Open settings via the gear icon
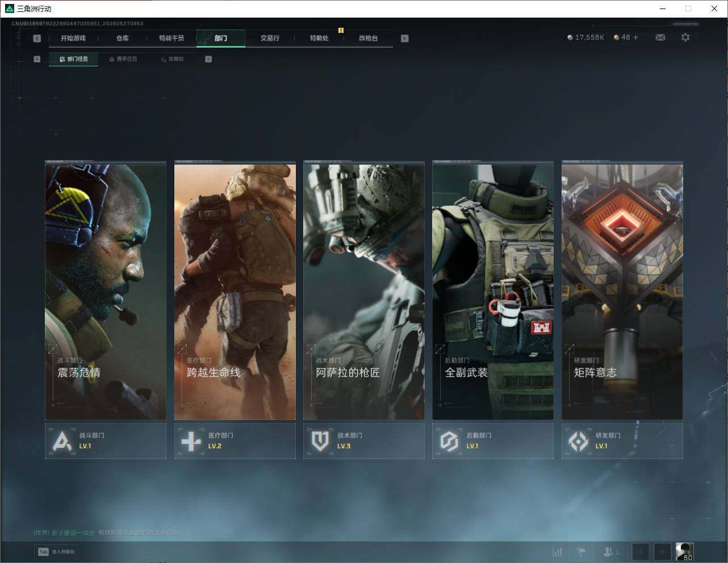Screen dimensions: 728x563 point(685,37)
